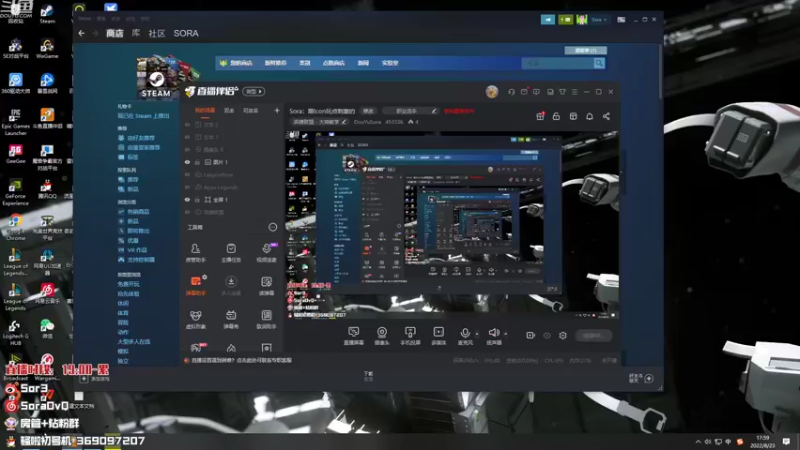
Task: Open the mode switch pill beside logo
Action: [x=254, y=91]
